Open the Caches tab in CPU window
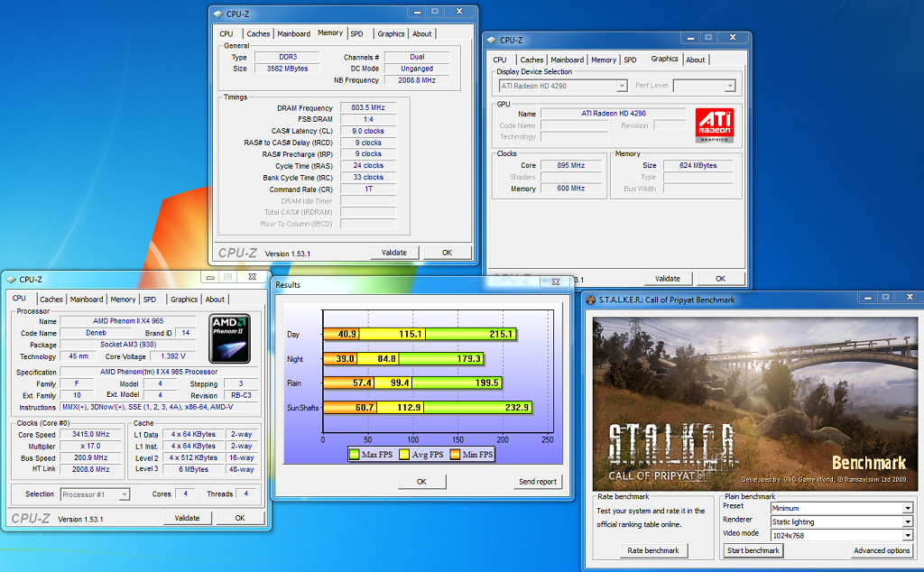 point(51,300)
